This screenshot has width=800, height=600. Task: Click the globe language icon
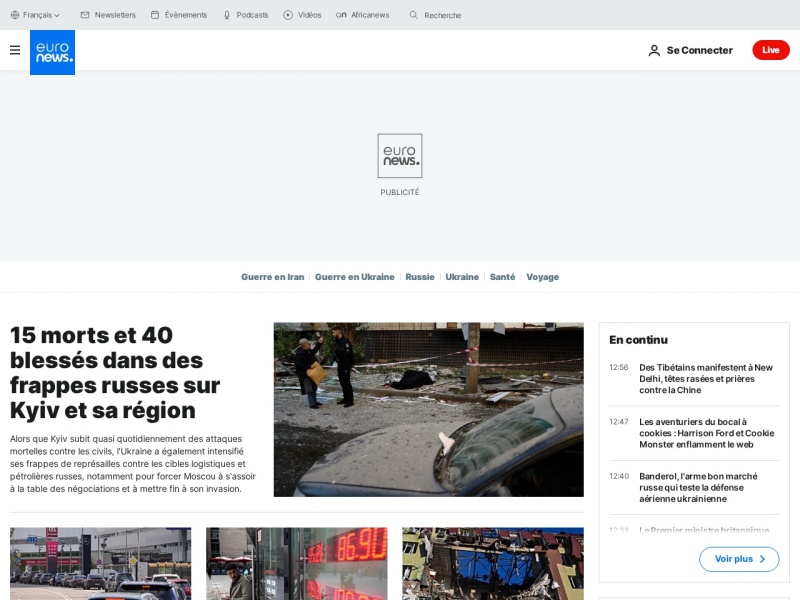(15, 15)
